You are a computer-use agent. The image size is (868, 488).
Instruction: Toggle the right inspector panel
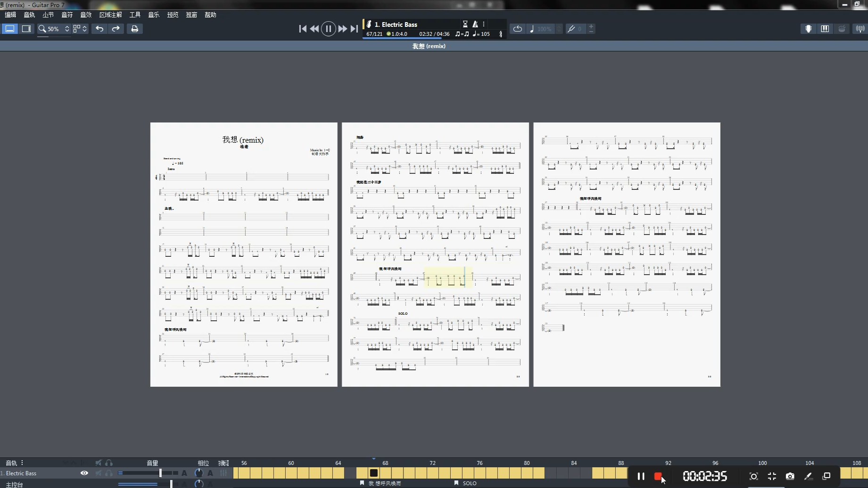[x=26, y=29]
